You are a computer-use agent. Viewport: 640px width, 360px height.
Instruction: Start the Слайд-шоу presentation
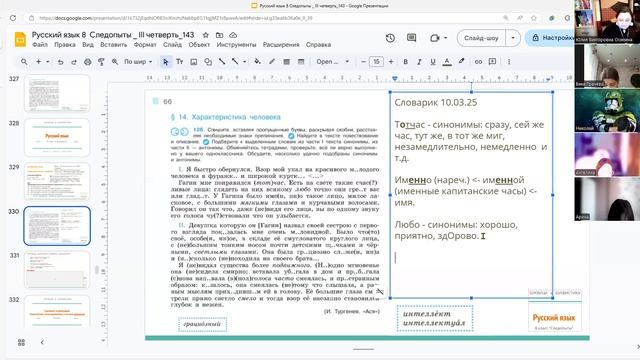click(481, 38)
